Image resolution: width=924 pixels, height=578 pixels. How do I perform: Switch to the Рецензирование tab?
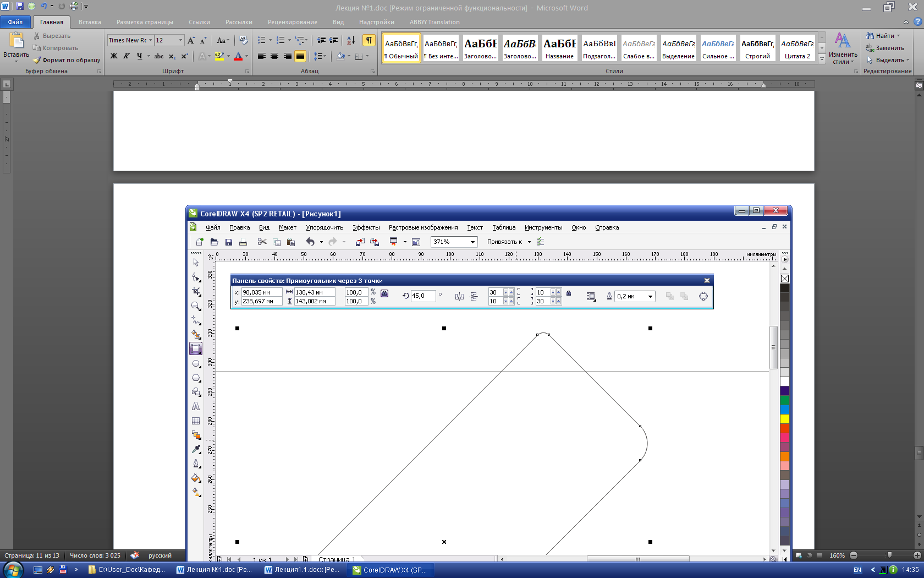click(x=293, y=22)
